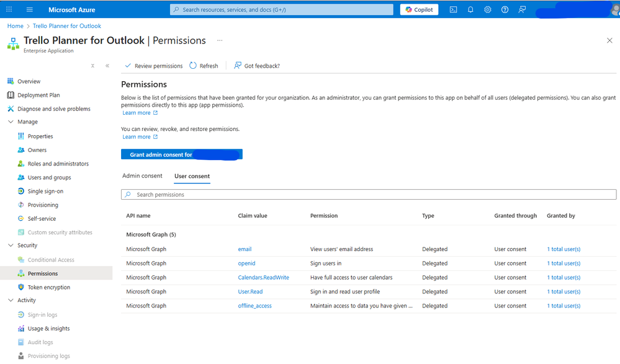
Task: Collapse the sidebar with double chevron
Action: click(x=107, y=66)
